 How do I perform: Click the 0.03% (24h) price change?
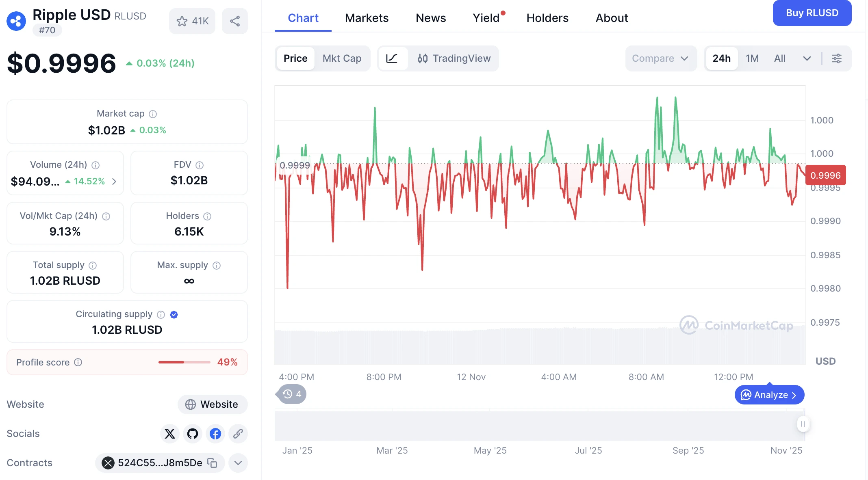(161, 63)
